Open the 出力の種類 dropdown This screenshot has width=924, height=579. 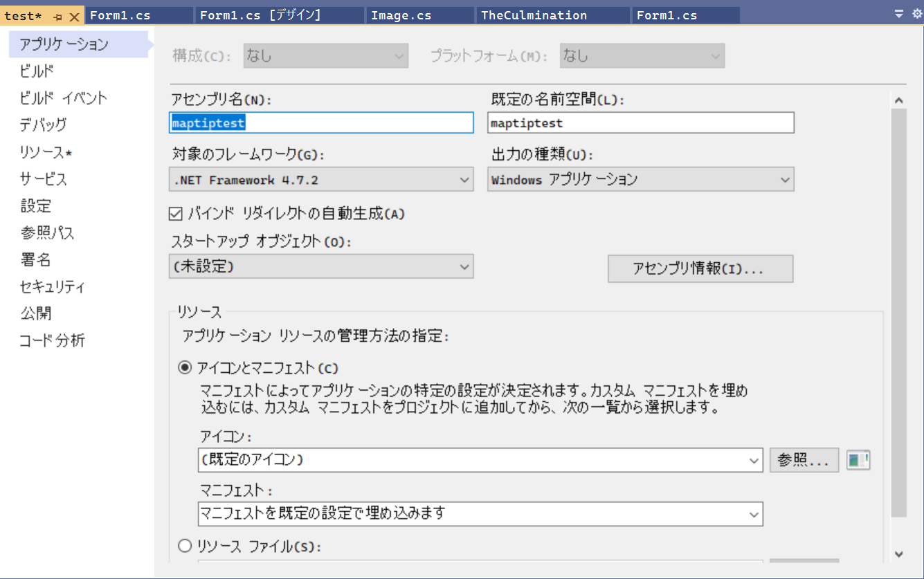click(786, 178)
